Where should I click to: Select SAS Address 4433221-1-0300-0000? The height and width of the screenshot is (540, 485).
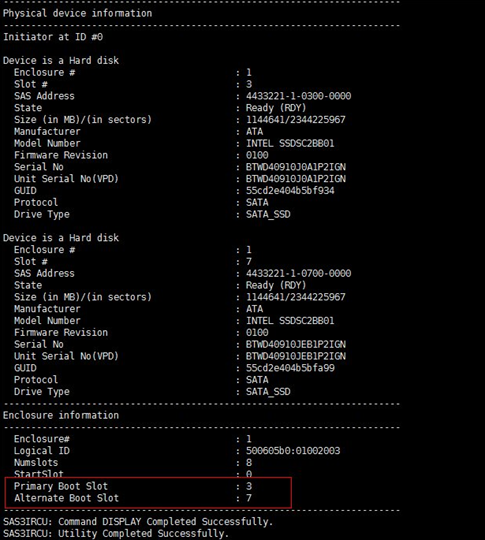click(298, 96)
